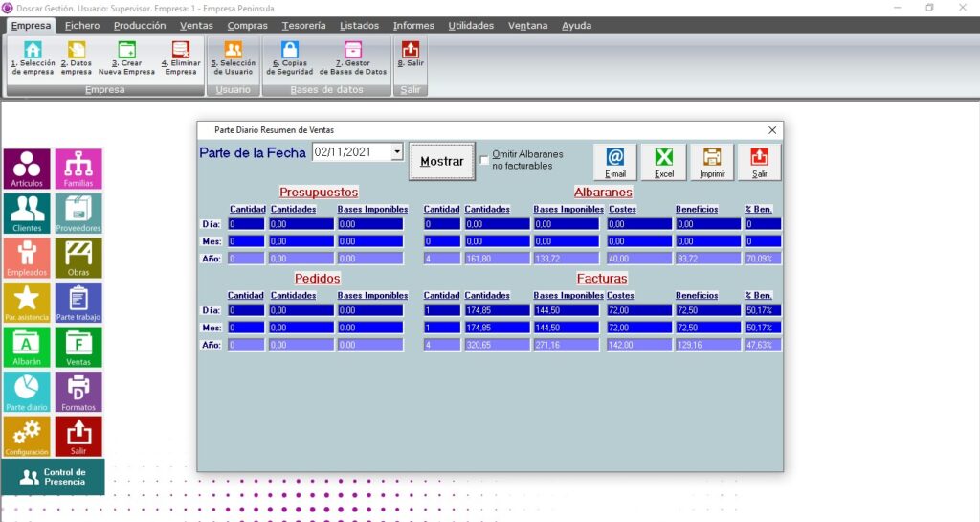The width and height of the screenshot is (980, 522).
Task: Open the Empleados sidebar tile
Action: [27, 258]
